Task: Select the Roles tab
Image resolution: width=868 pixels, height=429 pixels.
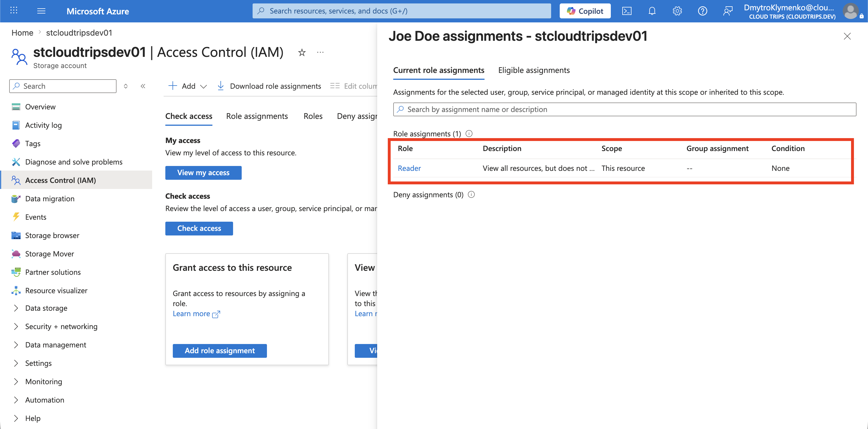Action: pyautogui.click(x=313, y=116)
